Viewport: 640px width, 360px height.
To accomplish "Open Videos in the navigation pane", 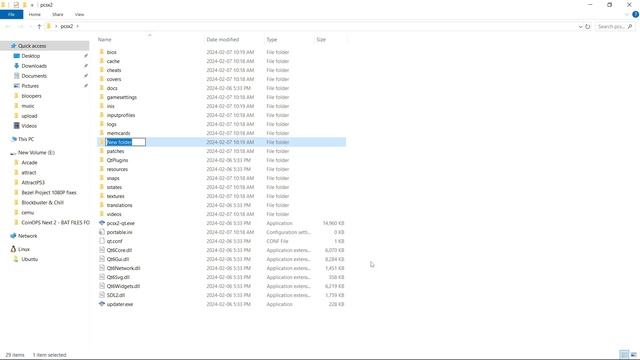I will pos(29,126).
